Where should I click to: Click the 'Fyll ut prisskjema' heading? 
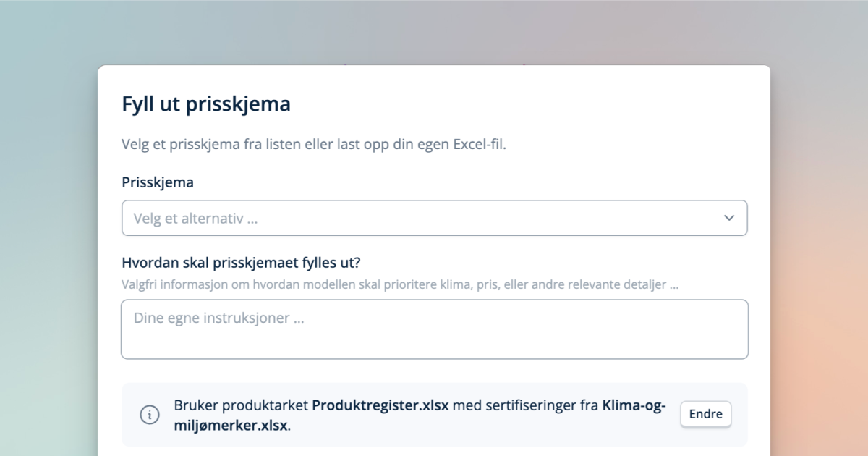(206, 104)
